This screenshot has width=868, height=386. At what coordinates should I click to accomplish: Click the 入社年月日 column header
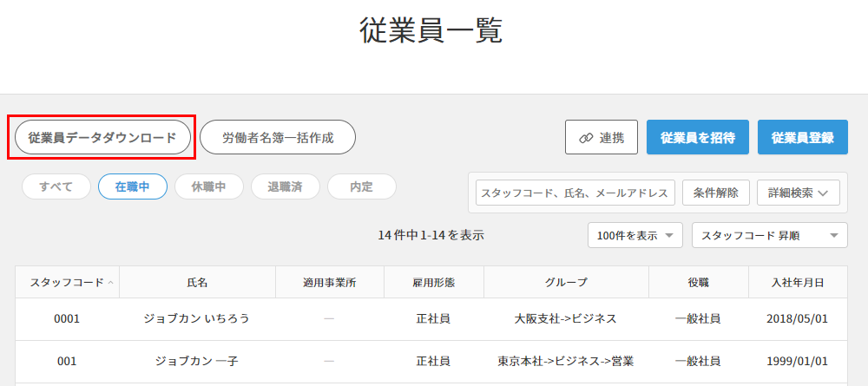click(798, 283)
